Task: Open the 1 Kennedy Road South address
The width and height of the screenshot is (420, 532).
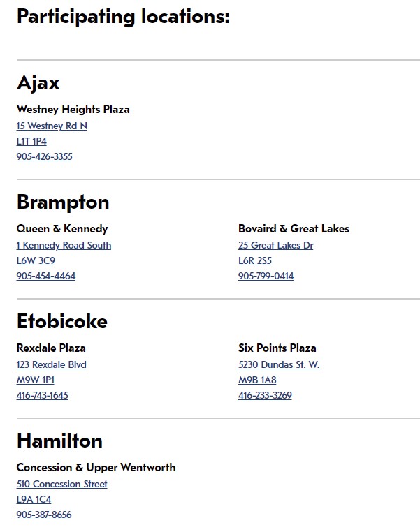Action: click(x=64, y=245)
